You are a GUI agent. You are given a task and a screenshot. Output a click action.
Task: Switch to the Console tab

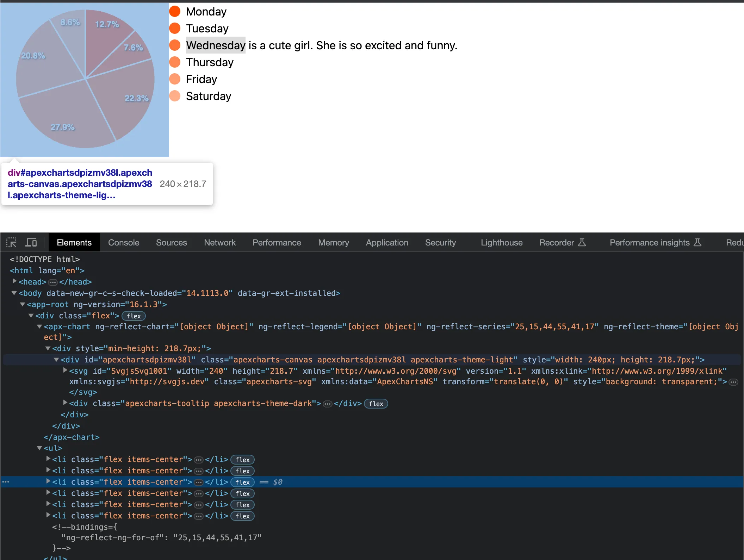(124, 242)
